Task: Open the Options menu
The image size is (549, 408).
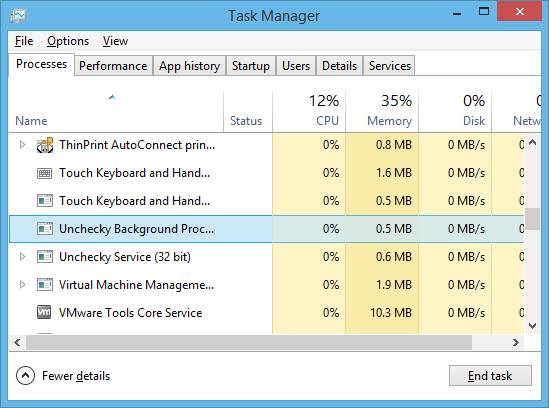Action: [68, 41]
